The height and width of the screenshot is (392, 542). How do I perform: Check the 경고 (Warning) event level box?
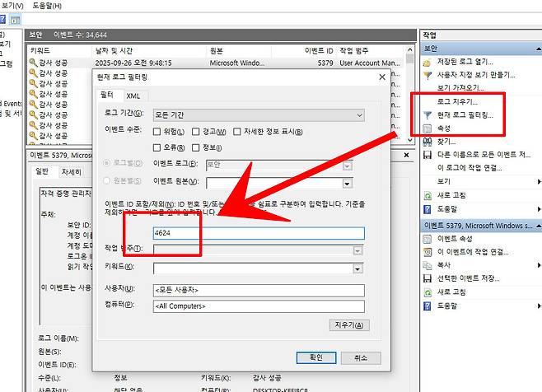point(195,132)
